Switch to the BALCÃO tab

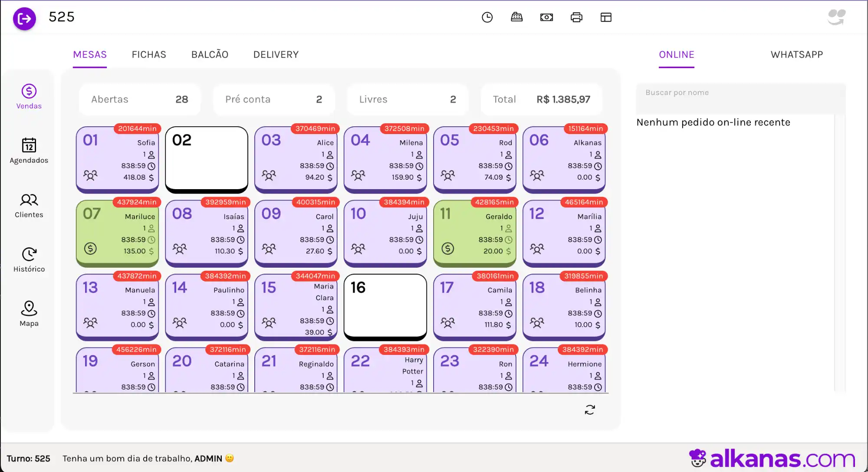(x=210, y=55)
